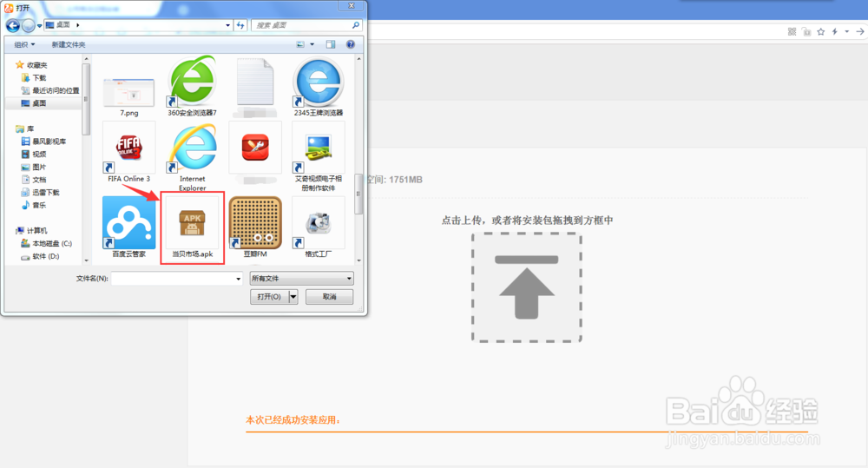Click the forward navigation arrow in dialog

pos(29,25)
